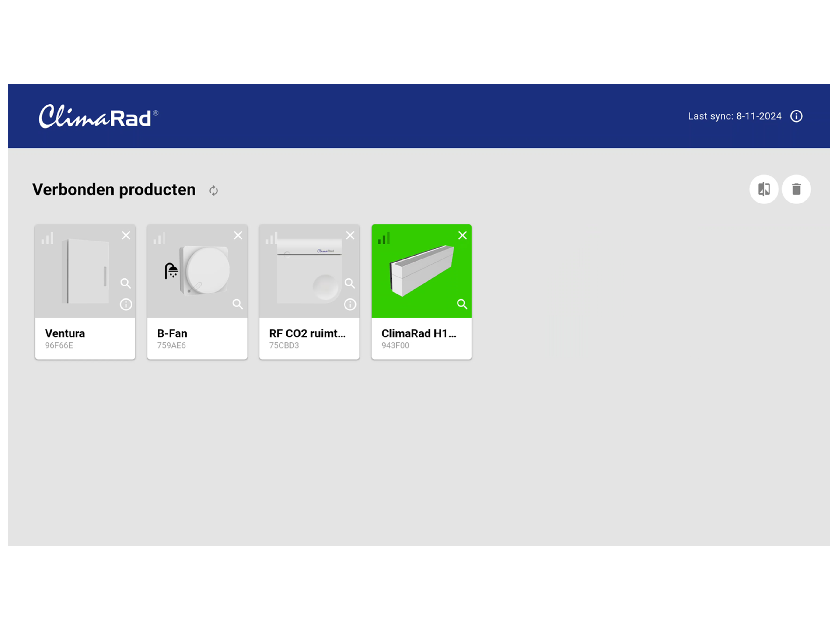The image size is (840, 630).
Task: Click the magnifier icon on the B-Fan card
Action: pyautogui.click(x=238, y=304)
